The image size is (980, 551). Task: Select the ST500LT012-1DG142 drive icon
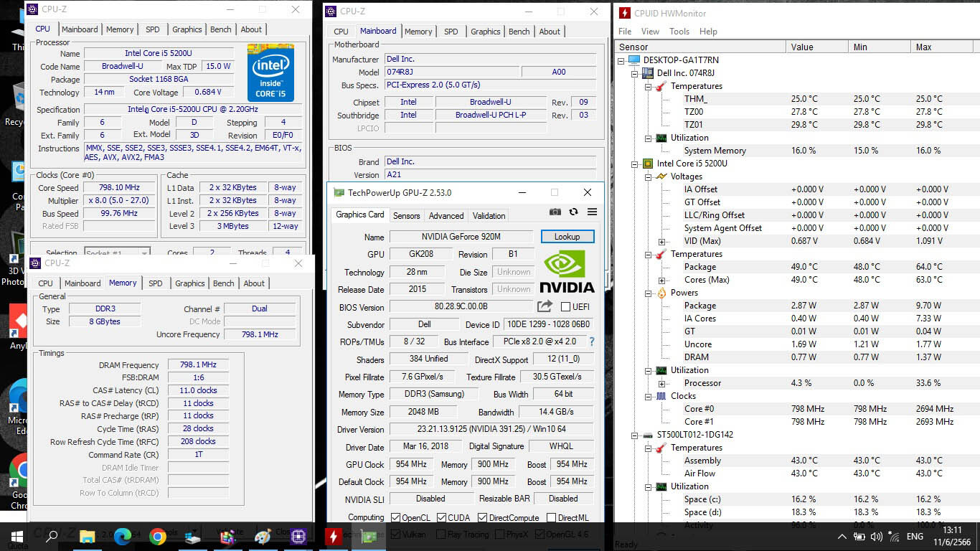(648, 435)
